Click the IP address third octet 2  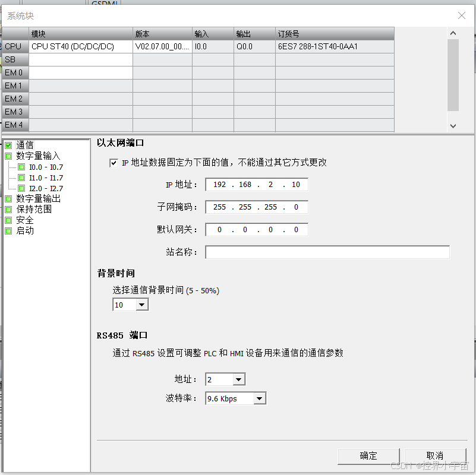[270, 185]
